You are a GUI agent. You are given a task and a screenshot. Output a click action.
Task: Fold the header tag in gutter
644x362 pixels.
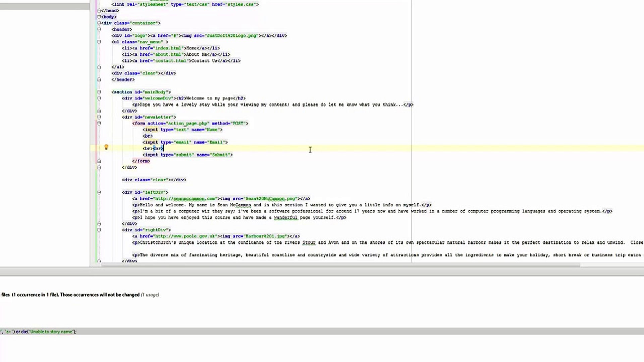tap(99, 29)
